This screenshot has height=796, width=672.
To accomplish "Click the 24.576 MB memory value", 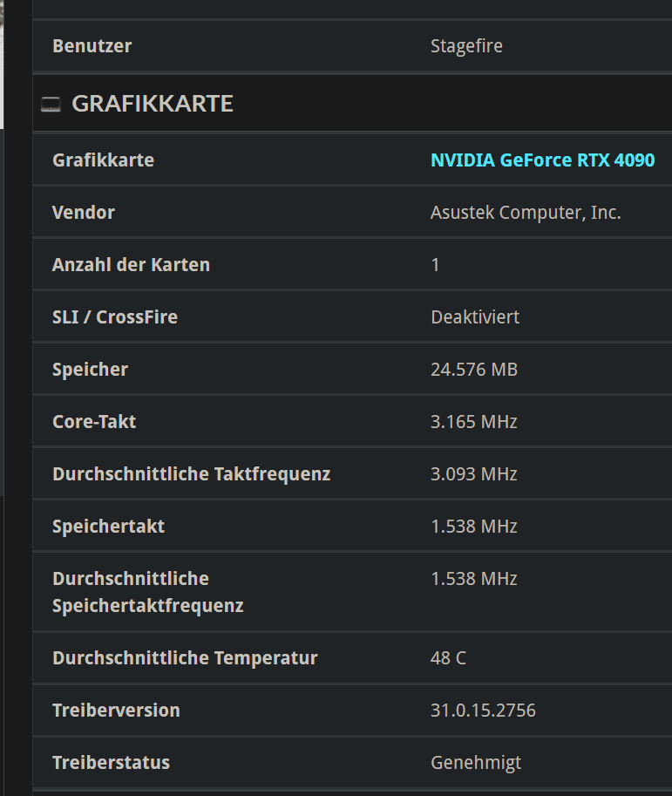I will 474,370.
